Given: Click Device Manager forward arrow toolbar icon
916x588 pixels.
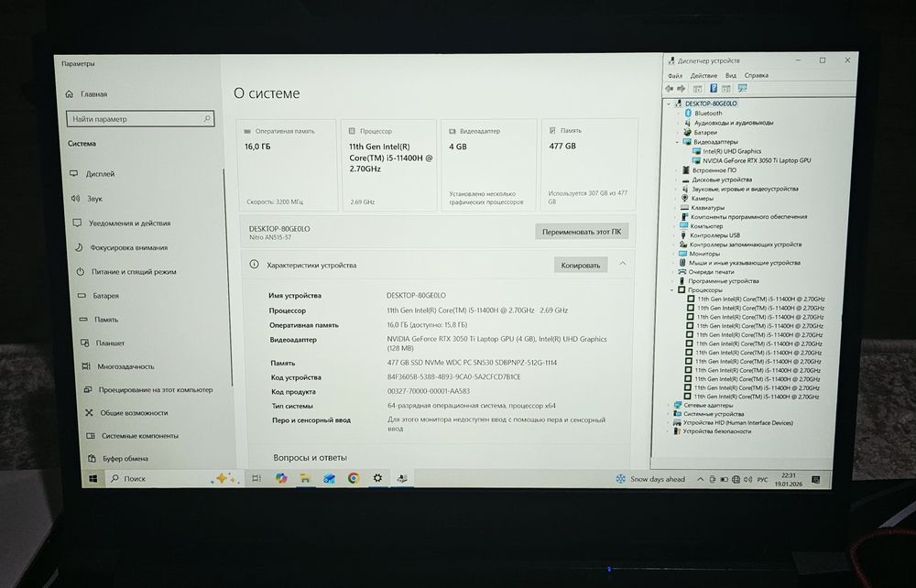Looking at the screenshot, I should pyautogui.click(x=682, y=89).
